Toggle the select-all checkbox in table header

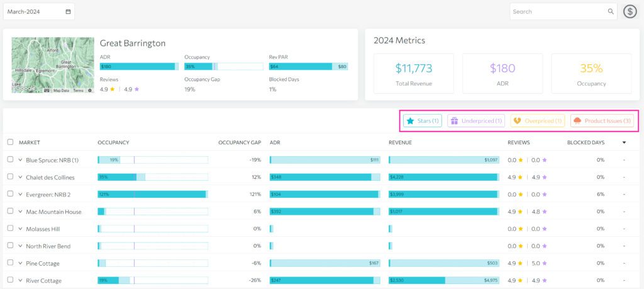tap(10, 142)
